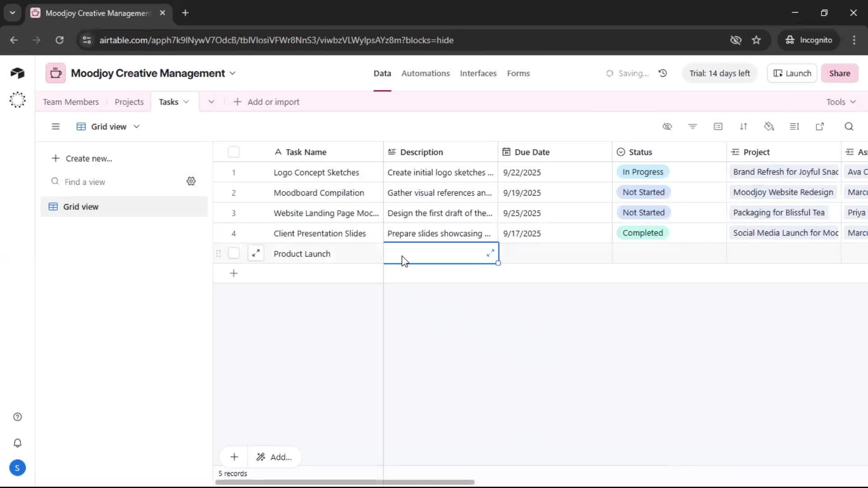The image size is (868, 488).
Task: Click Trial: 14 days left
Action: click(719, 73)
